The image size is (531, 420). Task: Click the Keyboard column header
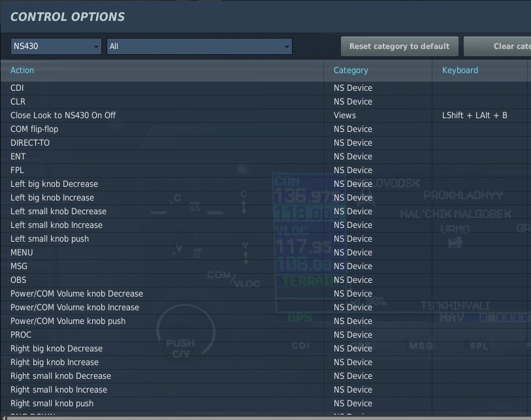(x=460, y=70)
